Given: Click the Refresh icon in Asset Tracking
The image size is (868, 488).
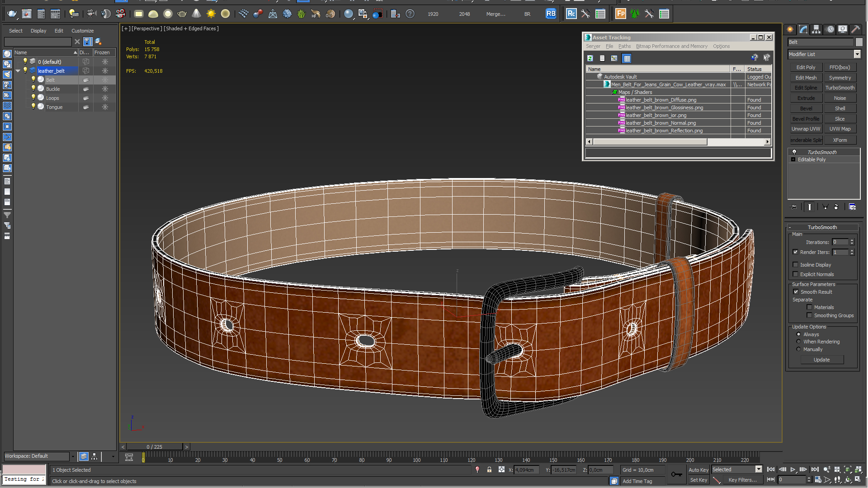Looking at the screenshot, I should pos(590,58).
